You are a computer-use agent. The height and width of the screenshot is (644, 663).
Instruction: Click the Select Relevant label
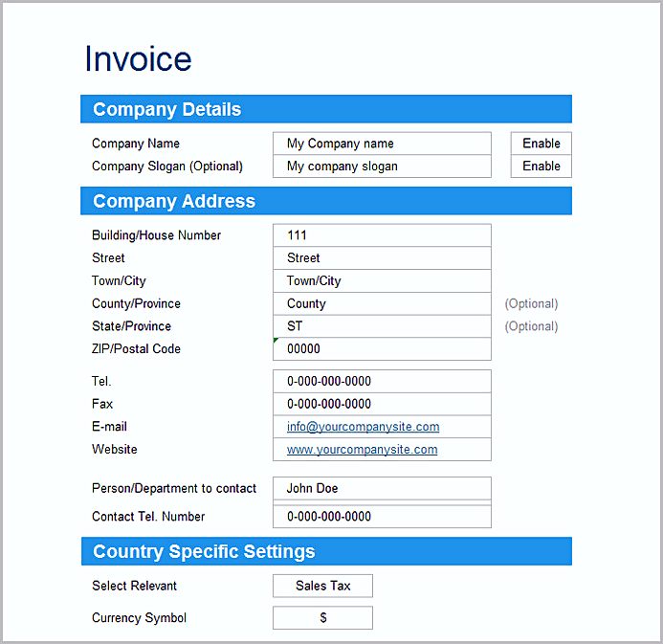(135, 586)
